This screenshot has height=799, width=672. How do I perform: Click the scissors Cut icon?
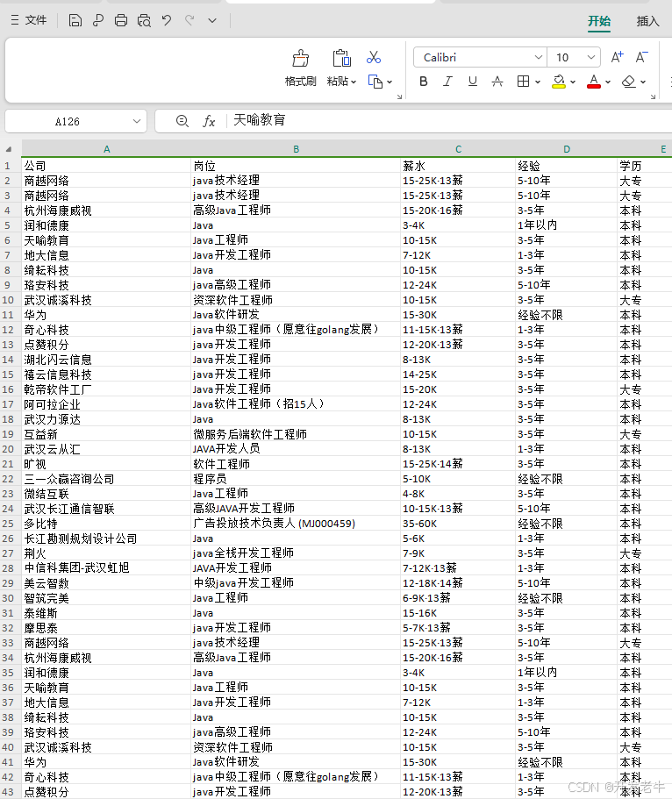coord(374,57)
